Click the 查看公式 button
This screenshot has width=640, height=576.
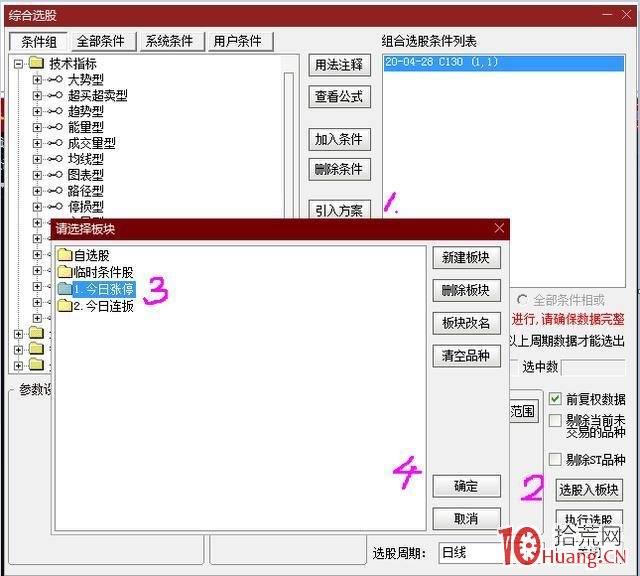339,97
